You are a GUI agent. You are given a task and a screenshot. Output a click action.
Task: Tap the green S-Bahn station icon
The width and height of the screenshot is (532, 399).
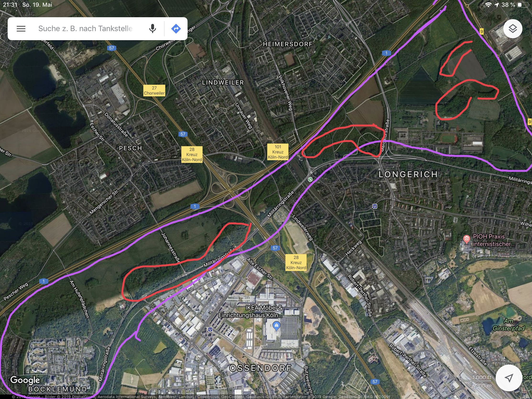click(x=310, y=179)
